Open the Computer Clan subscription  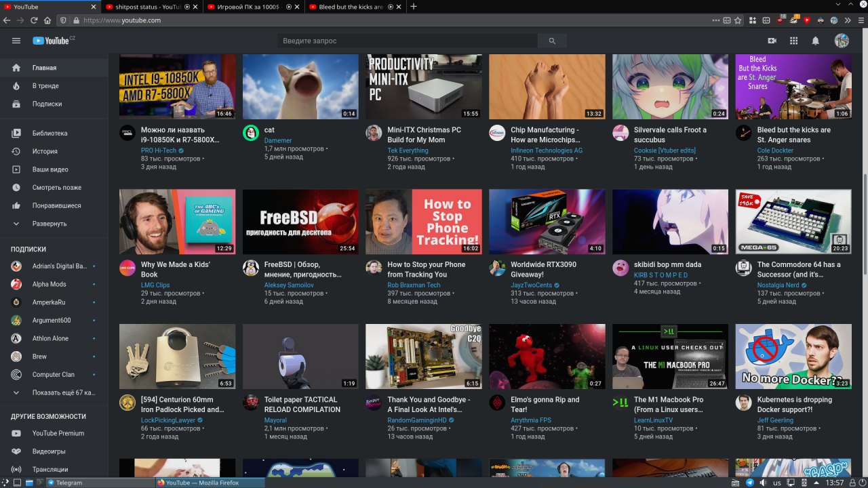pos(54,375)
